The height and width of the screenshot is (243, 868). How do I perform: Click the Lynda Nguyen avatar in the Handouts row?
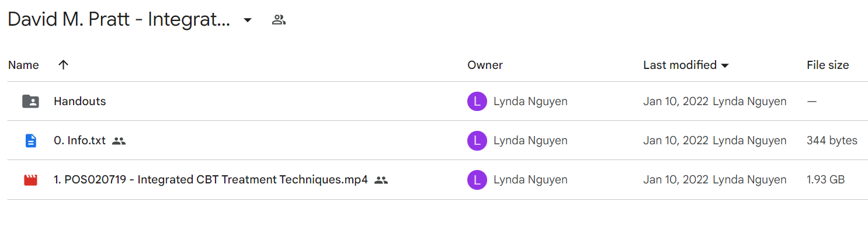(x=477, y=102)
